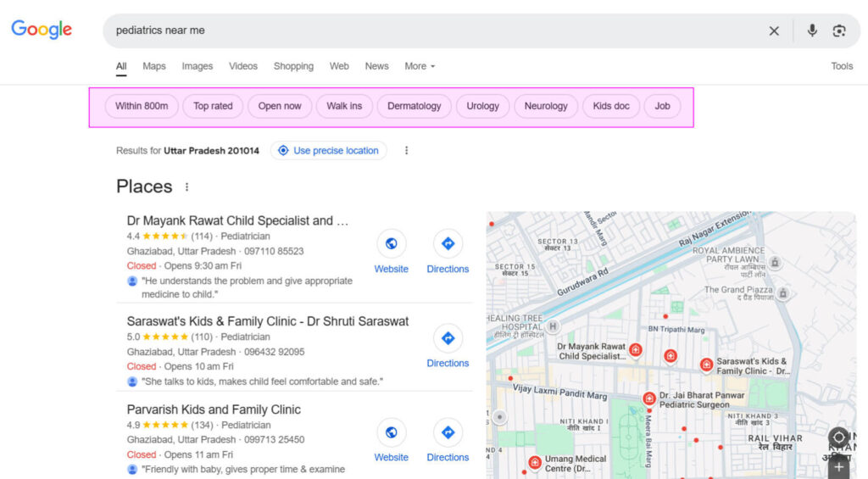Apply the 'Walk ins' filter chip
Viewport: 868px width, 479px height.
point(344,106)
